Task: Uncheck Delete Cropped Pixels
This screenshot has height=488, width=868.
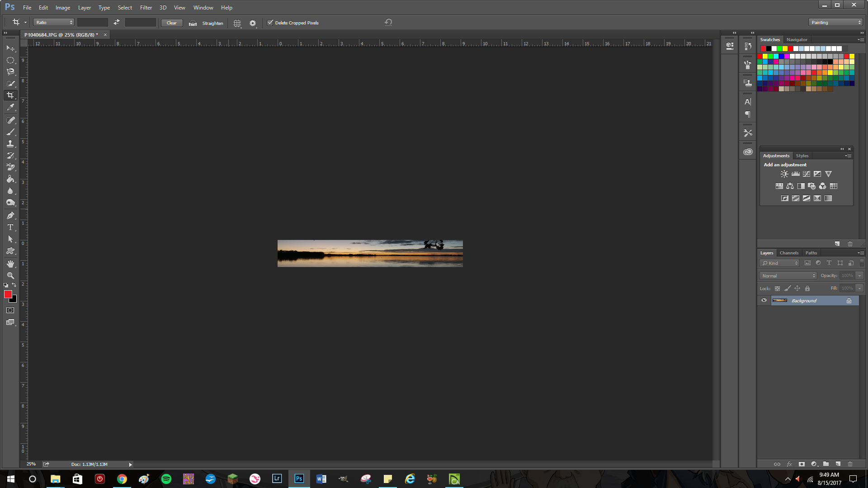Action: tap(270, 23)
